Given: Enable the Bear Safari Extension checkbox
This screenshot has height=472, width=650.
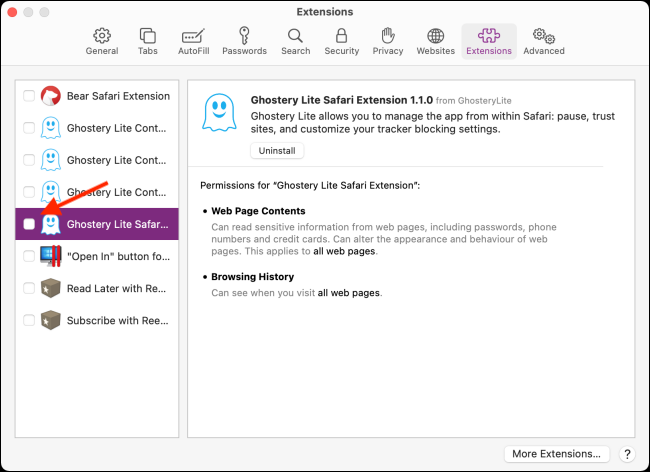Looking at the screenshot, I should coord(29,96).
